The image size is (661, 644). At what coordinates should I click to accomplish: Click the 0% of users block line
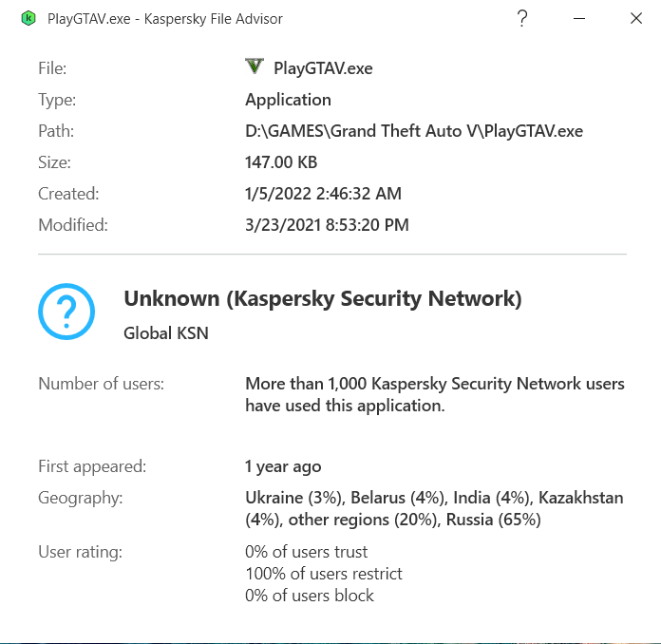coord(310,596)
